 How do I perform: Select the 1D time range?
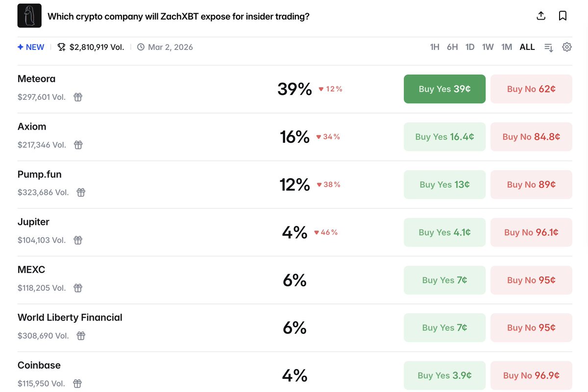pyautogui.click(x=470, y=47)
